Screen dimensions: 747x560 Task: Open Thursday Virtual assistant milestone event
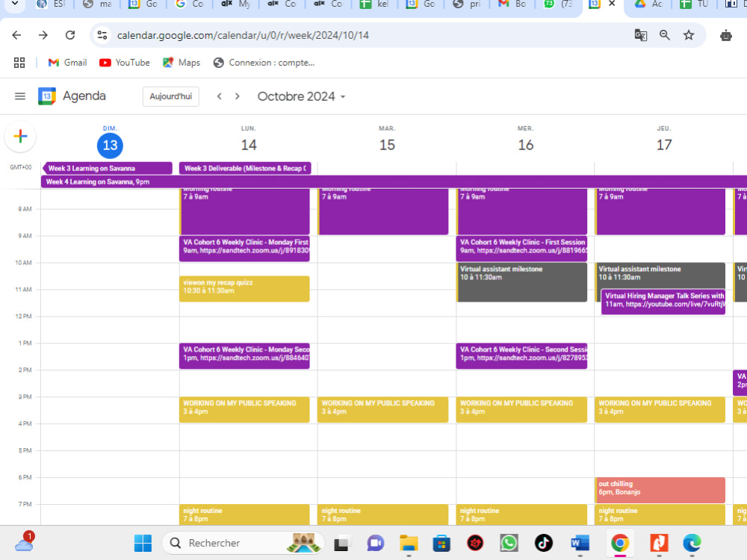[660, 275]
